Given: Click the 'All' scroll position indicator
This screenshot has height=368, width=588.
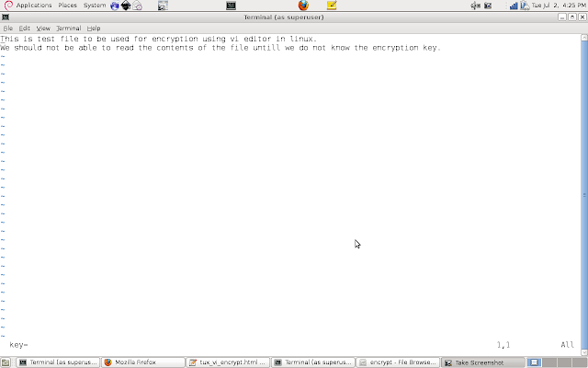Looking at the screenshot, I should coord(568,345).
